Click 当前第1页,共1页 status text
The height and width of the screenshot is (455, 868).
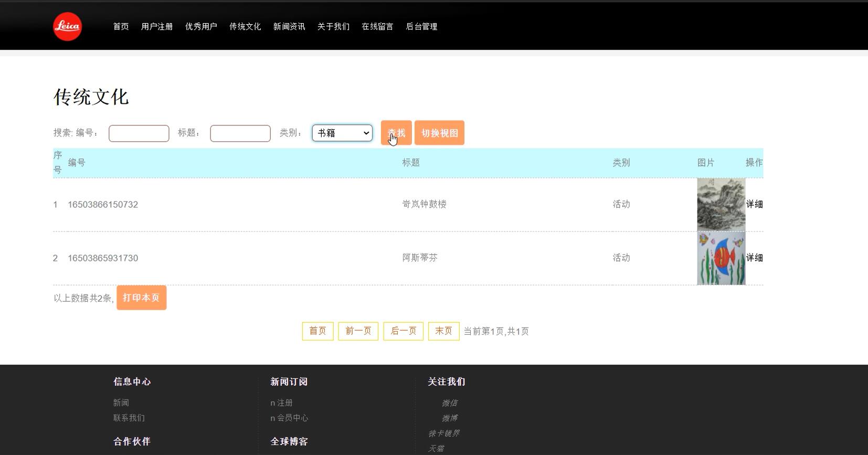[496, 331]
